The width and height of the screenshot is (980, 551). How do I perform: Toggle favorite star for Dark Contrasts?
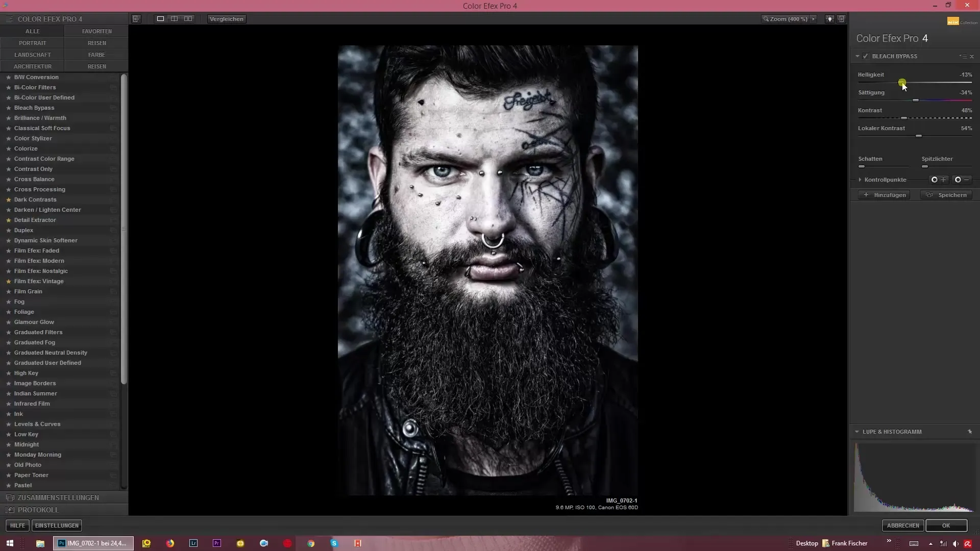[x=8, y=199]
